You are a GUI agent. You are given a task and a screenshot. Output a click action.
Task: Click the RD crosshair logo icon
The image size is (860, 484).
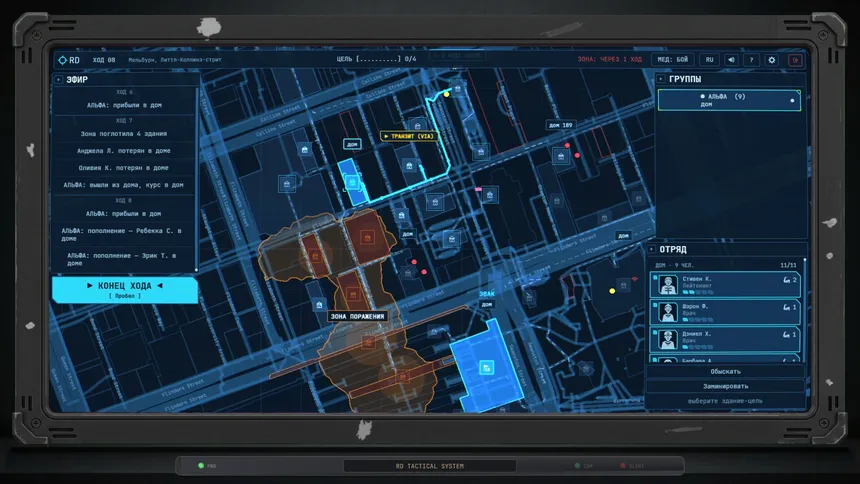(x=62, y=60)
